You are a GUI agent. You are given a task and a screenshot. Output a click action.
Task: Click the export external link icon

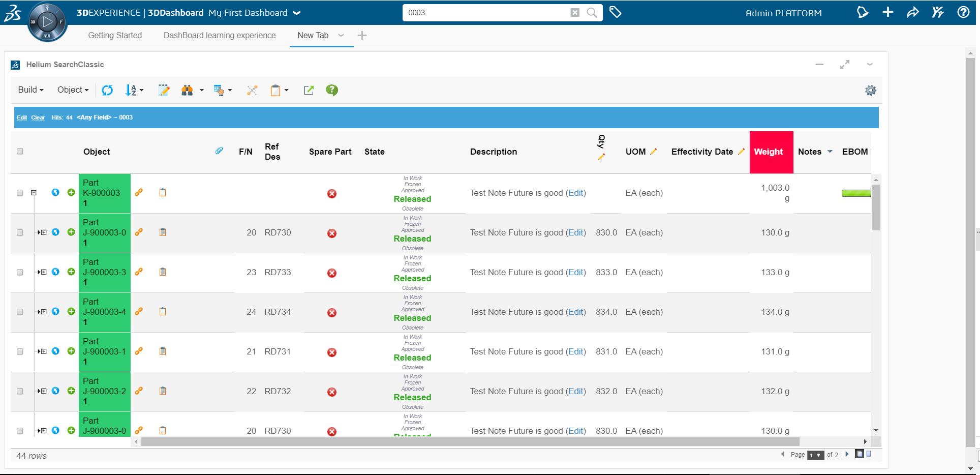tap(309, 90)
